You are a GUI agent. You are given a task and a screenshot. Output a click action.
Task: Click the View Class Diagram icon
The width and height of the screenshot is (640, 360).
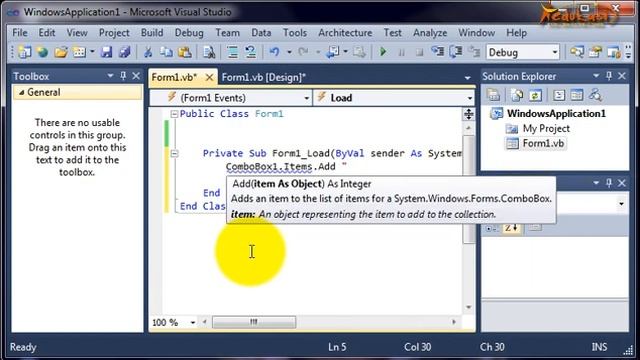(x=595, y=96)
